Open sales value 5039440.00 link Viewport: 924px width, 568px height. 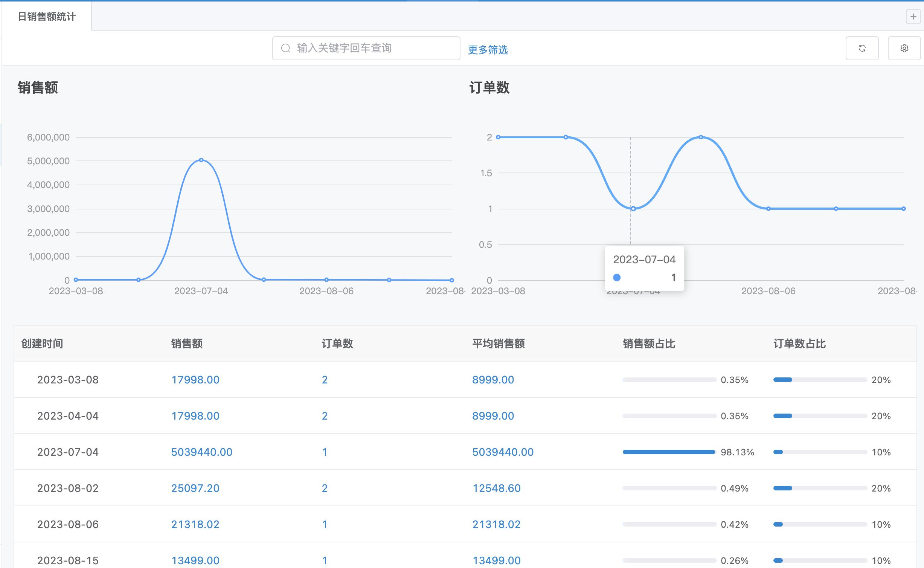[x=201, y=452]
